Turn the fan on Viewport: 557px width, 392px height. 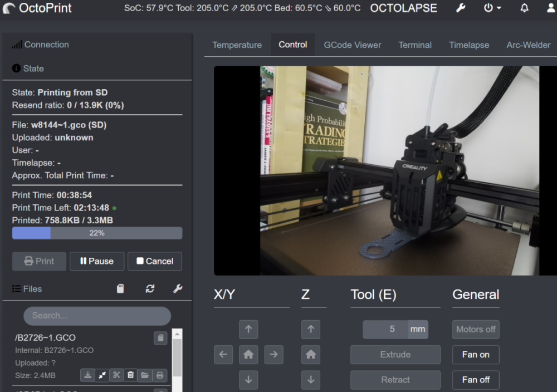(x=476, y=355)
